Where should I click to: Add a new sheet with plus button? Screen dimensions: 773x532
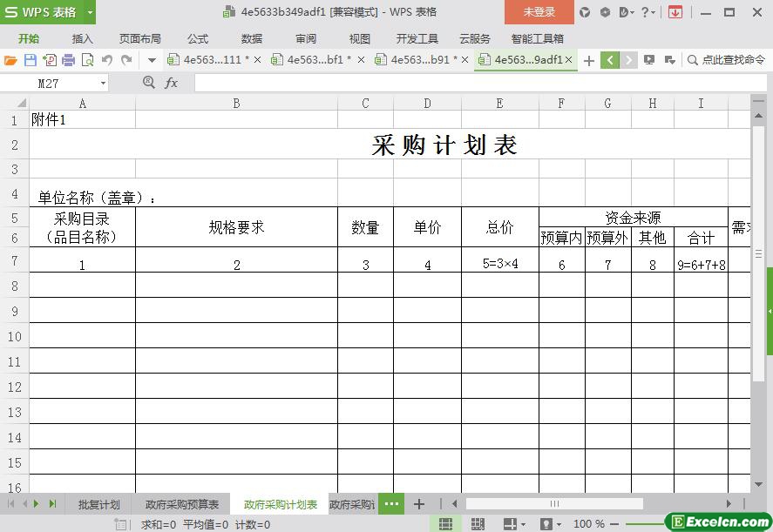click(x=418, y=504)
